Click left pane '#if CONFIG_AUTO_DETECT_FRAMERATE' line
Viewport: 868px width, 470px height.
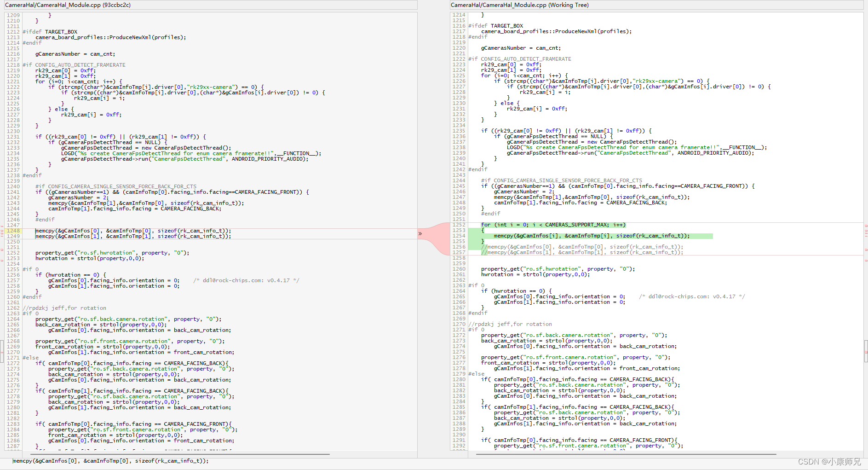pos(74,65)
